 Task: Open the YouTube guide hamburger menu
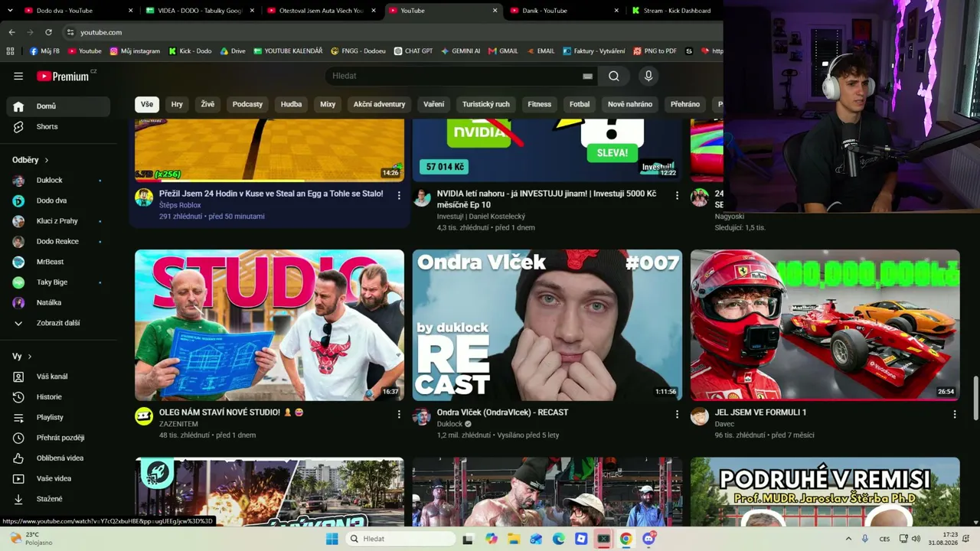[x=18, y=76]
